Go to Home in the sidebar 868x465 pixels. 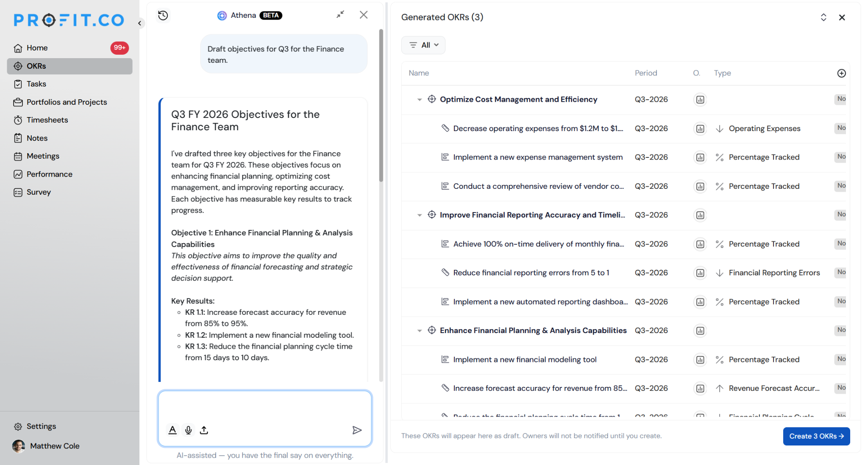pos(70,48)
